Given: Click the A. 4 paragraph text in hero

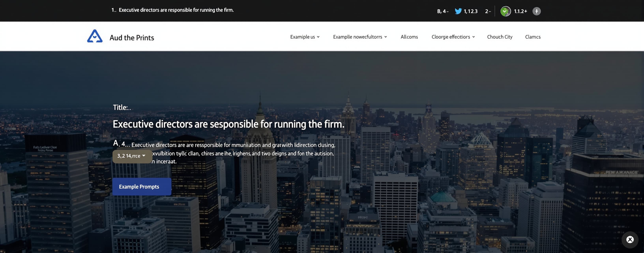Looking at the screenshot, I should pos(224,152).
